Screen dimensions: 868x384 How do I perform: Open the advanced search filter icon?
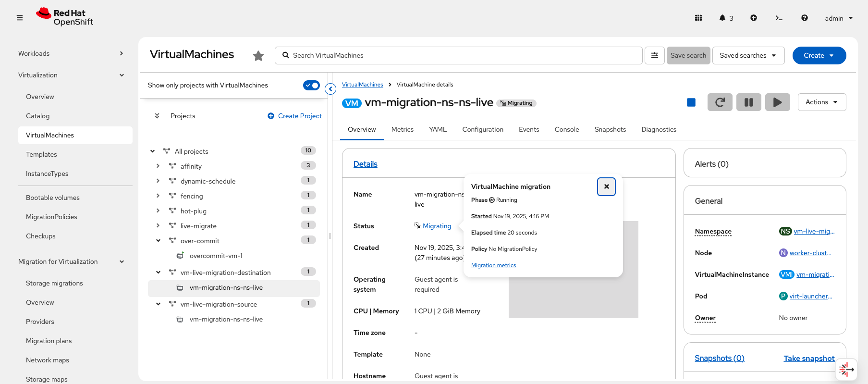tap(654, 56)
